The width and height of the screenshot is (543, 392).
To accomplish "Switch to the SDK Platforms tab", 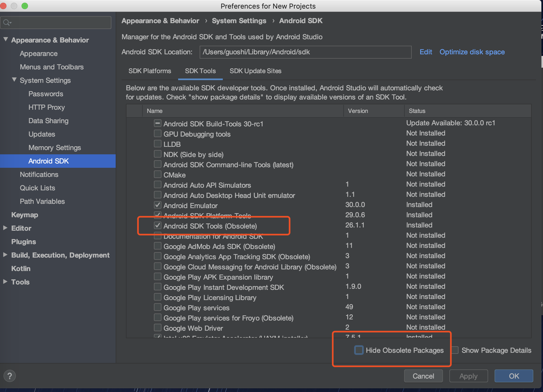I will point(150,71).
